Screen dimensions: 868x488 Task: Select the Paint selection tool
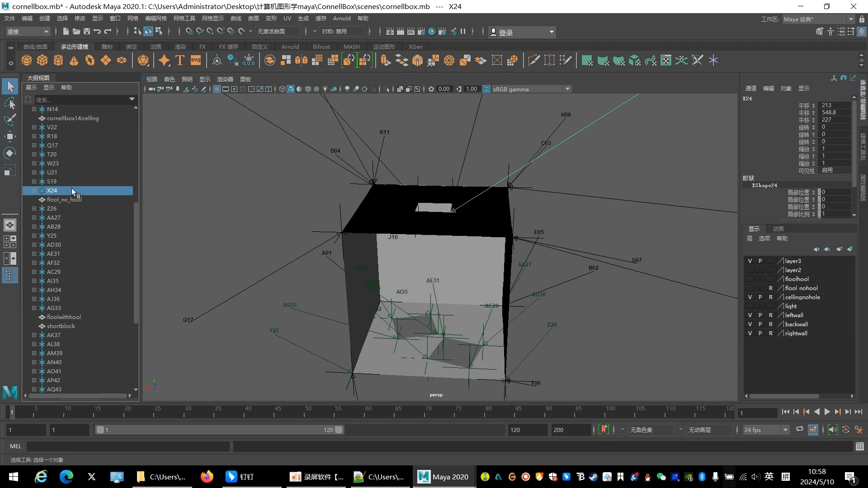[10, 120]
